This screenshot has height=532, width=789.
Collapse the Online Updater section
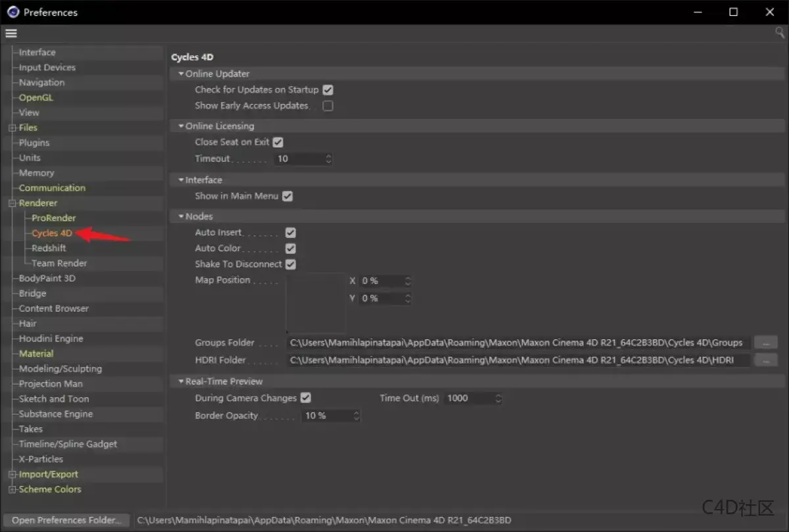[181, 73]
